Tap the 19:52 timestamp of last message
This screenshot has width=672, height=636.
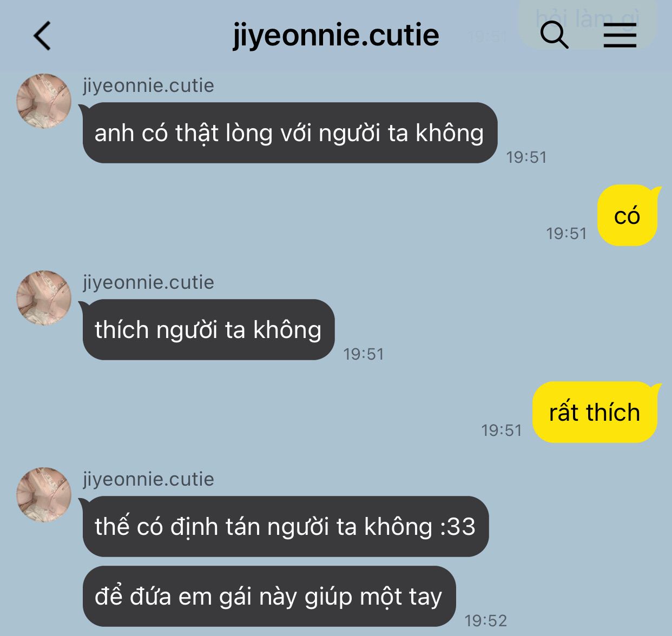(x=486, y=620)
